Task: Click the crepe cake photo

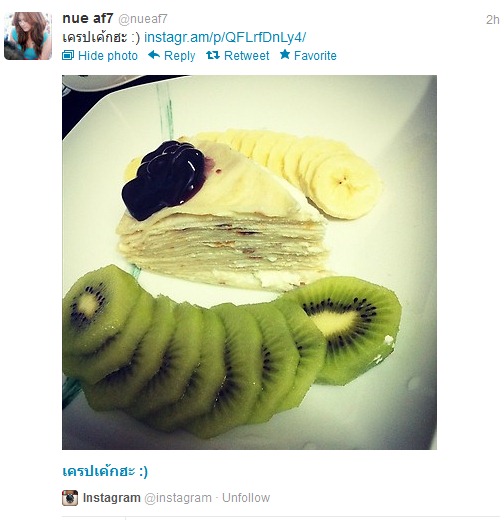Action: click(249, 262)
